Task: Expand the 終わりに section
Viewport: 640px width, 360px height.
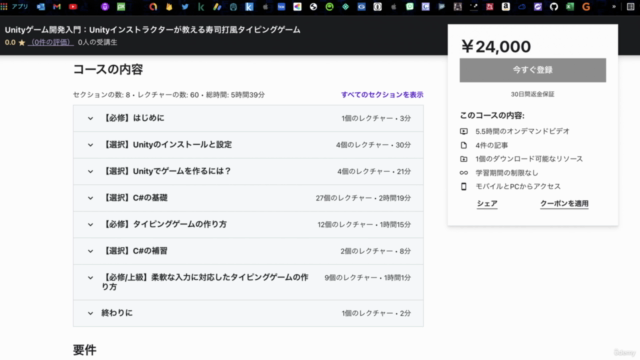Action: pos(248,313)
